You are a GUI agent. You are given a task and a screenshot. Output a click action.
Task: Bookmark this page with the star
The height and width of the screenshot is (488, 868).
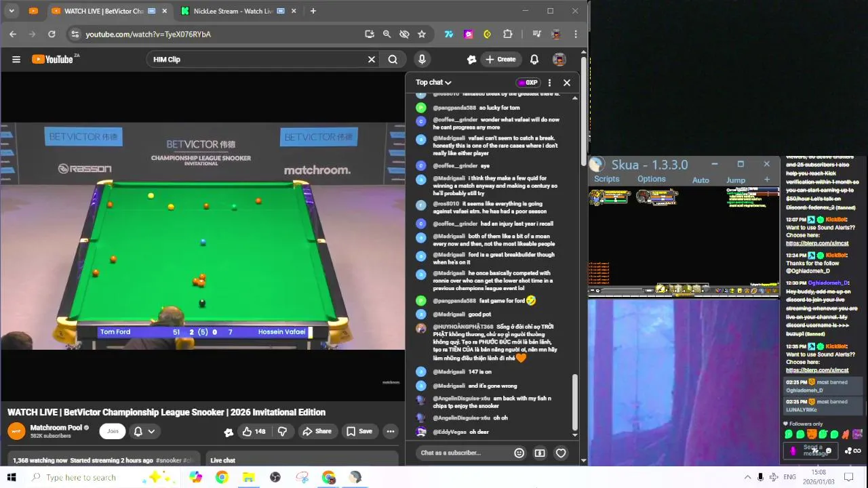[x=422, y=34]
